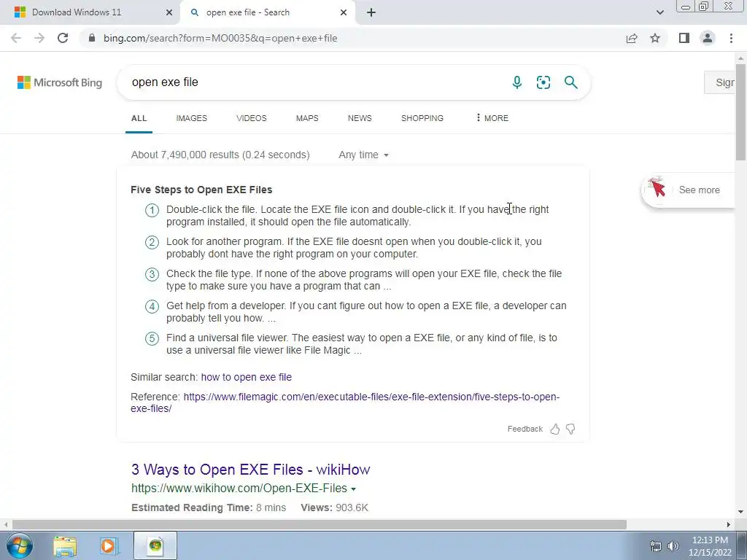Switch to VIDEOS results
Screen dimensions: 747x560
(252, 118)
